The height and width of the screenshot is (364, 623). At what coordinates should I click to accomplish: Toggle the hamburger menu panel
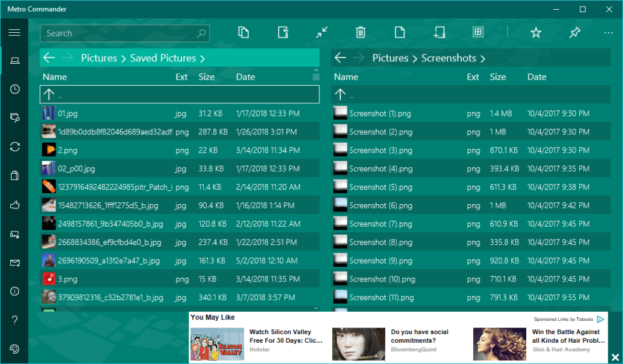[14, 32]
